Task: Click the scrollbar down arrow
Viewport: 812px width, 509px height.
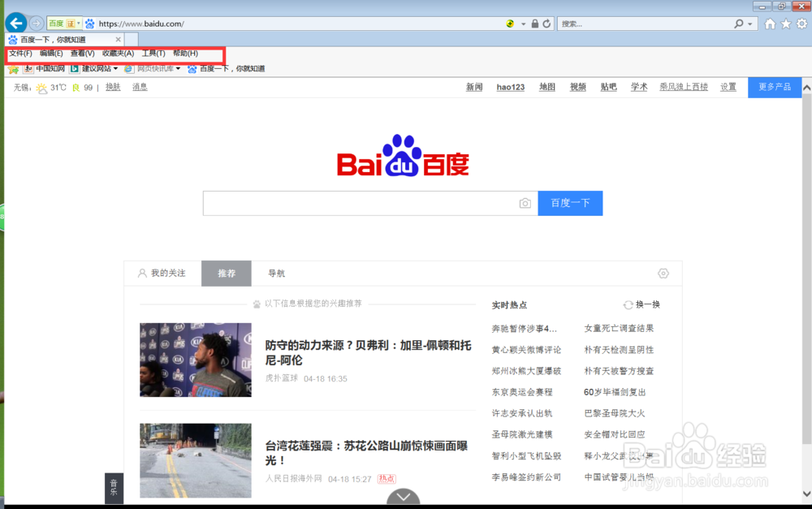Action: (807, 494)
